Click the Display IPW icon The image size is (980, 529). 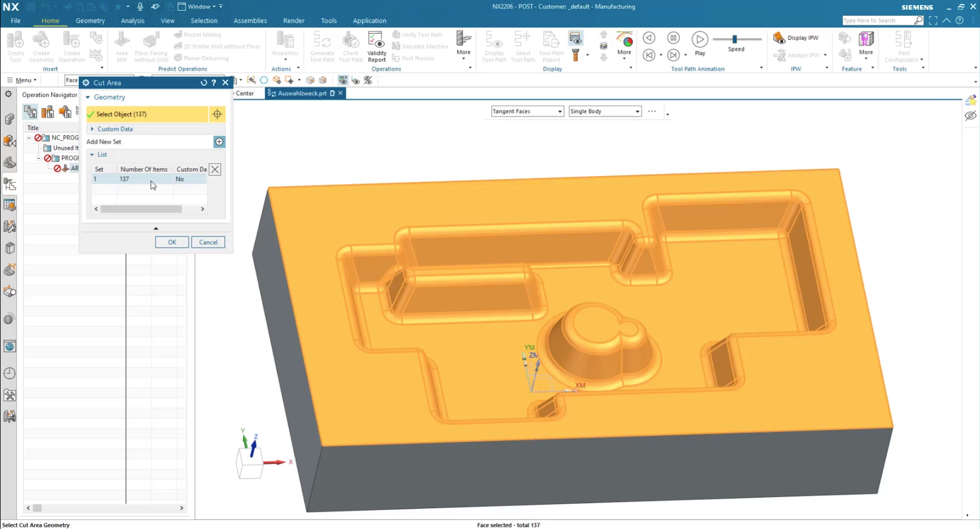tap(779, 38)
